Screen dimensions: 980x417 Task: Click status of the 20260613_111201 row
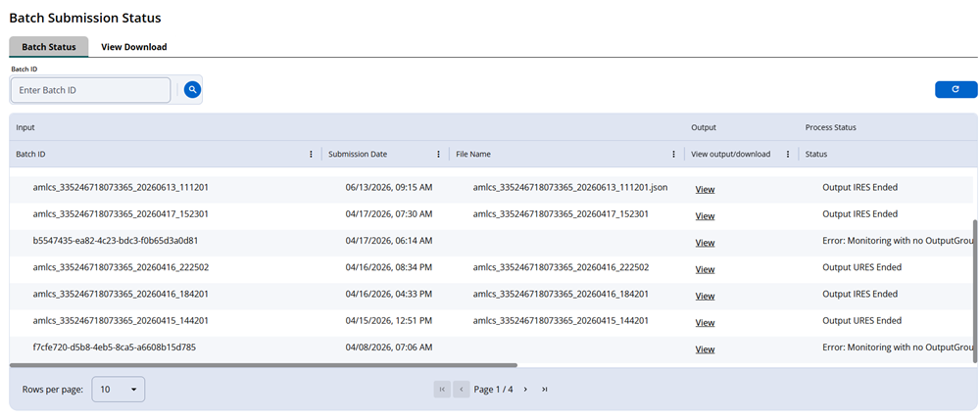pyautogui.click(x=860, y=187)
